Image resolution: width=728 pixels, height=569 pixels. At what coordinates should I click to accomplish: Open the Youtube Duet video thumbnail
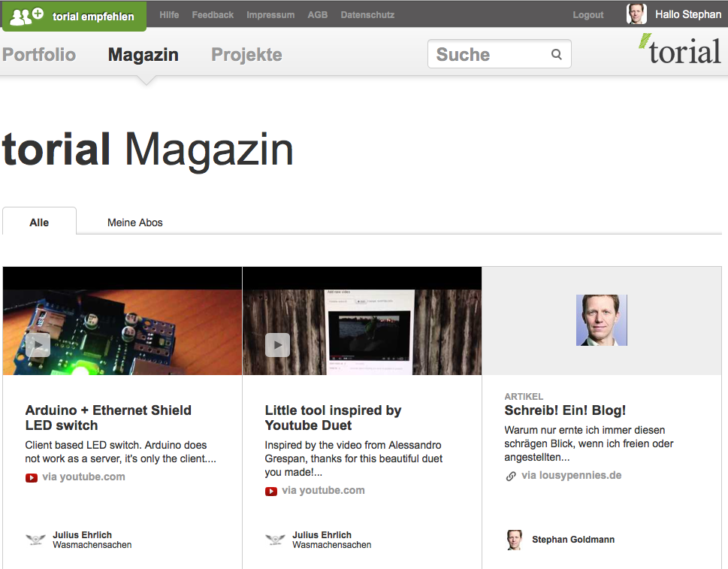pos(361,321)
